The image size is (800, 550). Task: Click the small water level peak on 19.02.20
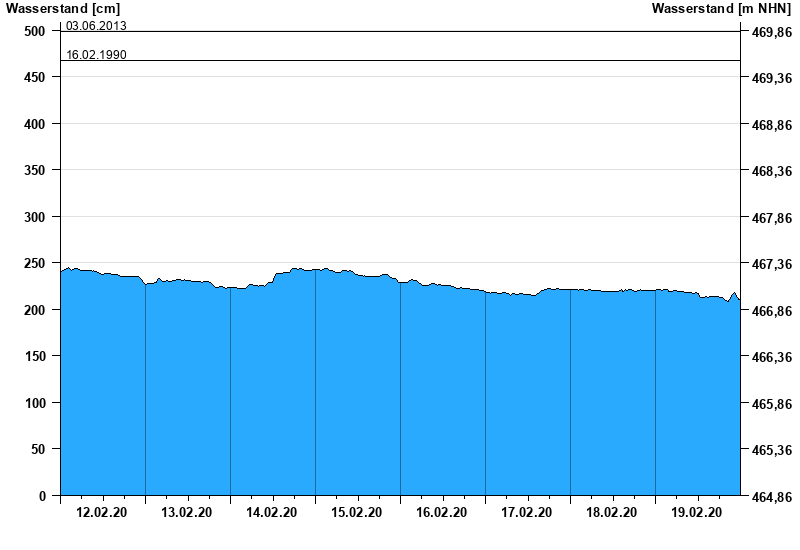734,294
